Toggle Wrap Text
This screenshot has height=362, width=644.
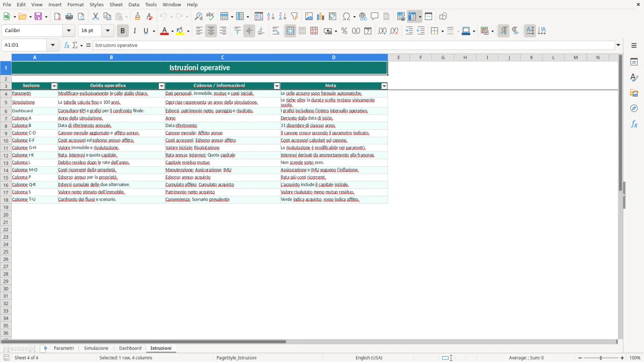(276, 31)
